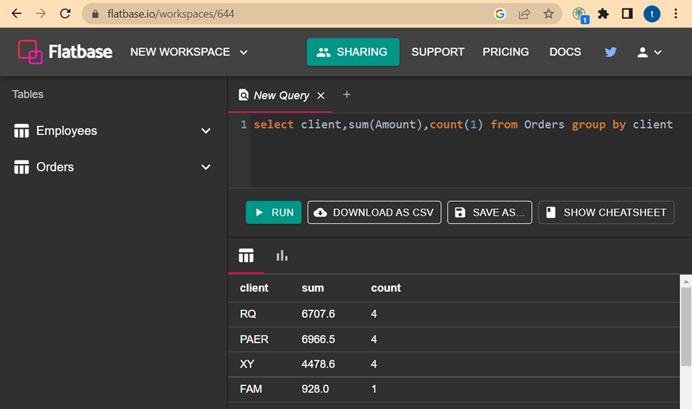Open Chrome extensions puzzle icon
This screenshot has width=692, height=409.
point(603,15)
